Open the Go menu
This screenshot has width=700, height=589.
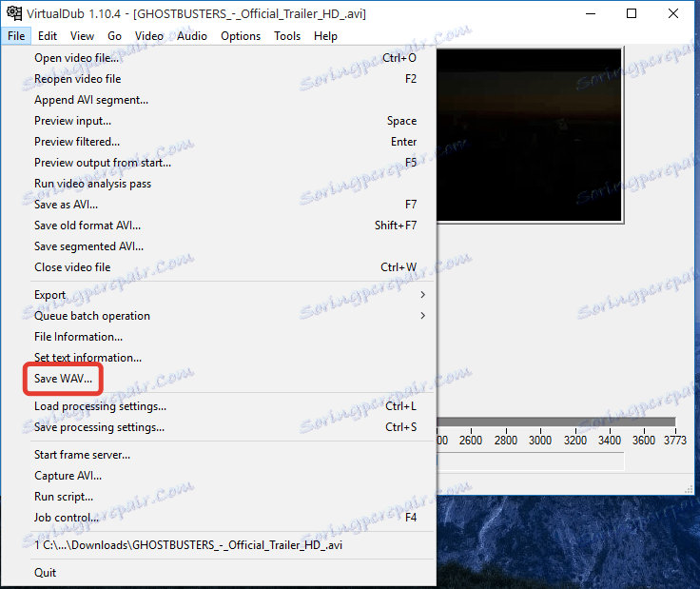click(115, 36)
